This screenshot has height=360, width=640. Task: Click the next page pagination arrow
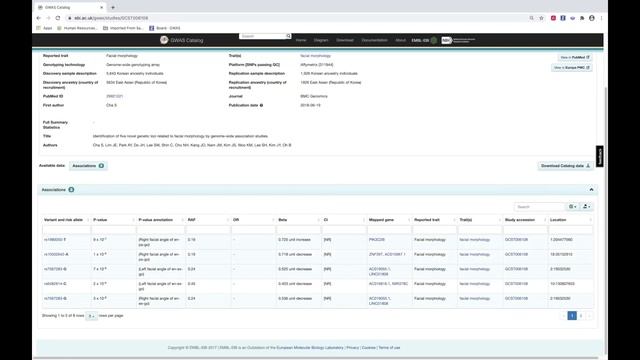click(589, 316)
